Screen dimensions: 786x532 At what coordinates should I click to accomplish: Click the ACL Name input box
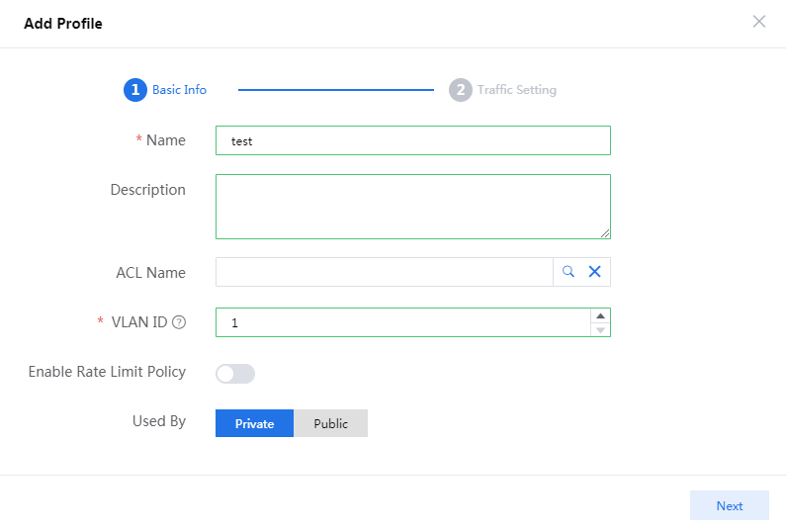(384, 272)
